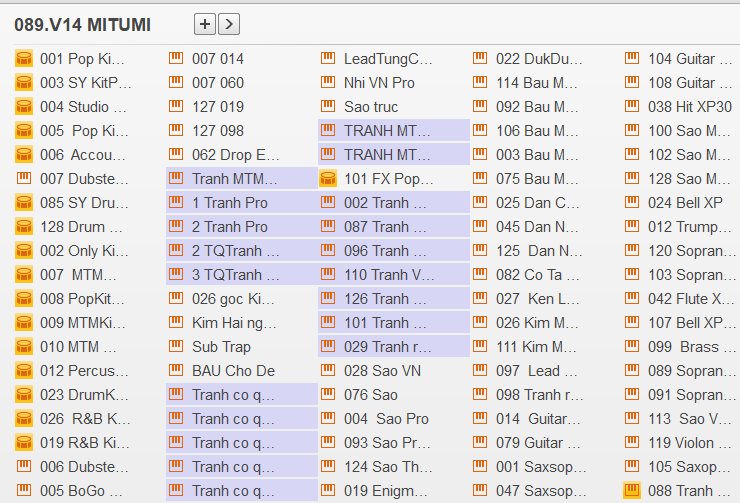Pick the 062 Drop E preset
The image size is (740, 503).
[x=236, y=155]
